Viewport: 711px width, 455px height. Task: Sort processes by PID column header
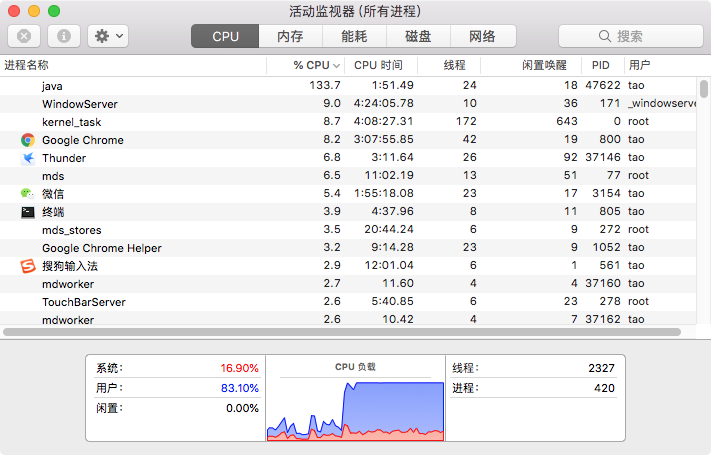click(600, 65)
